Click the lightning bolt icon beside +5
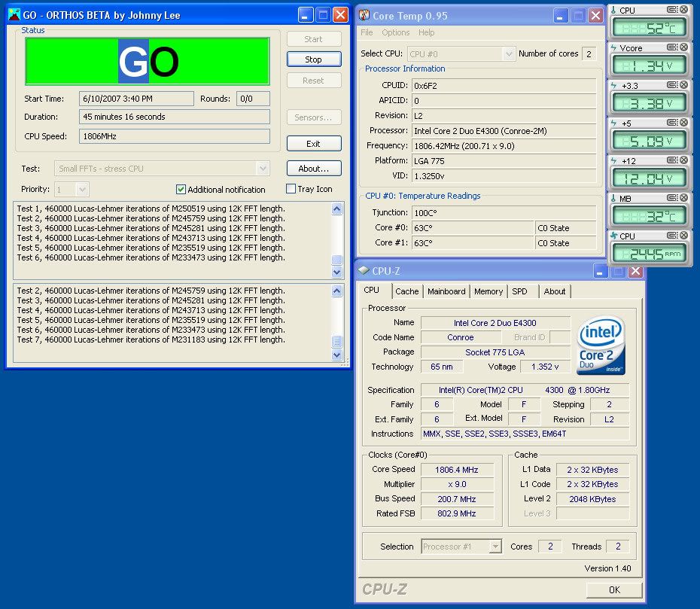This screenshot has height=609, width=700. pos(614,123)
